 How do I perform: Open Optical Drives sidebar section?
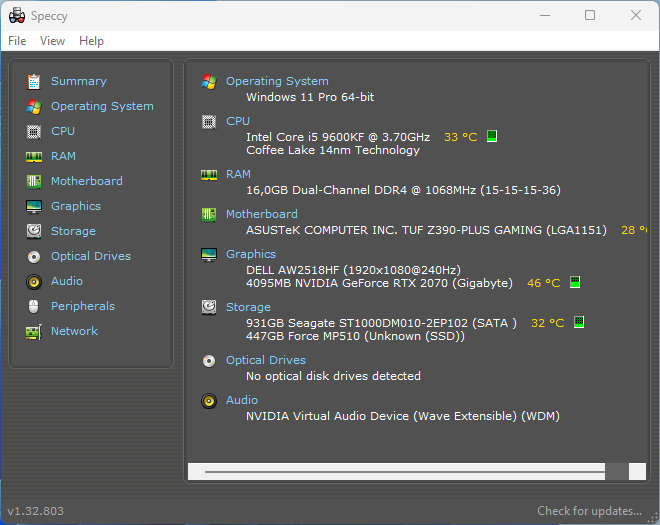tap(91, 256)
